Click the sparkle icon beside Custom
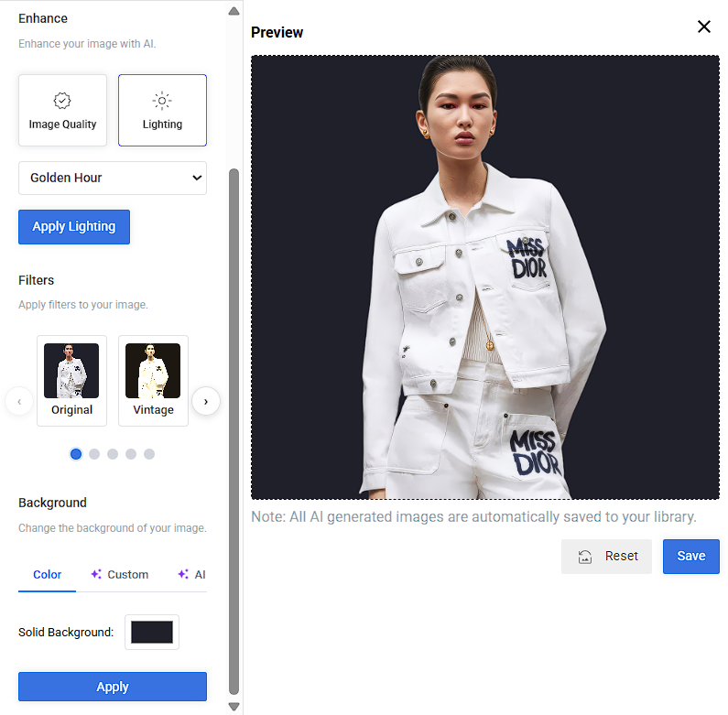This screenshot has width=728, height=715. [x=96, y=574]
